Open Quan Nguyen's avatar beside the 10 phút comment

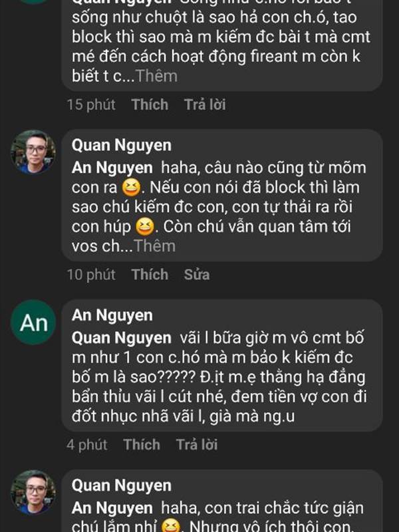(33, 152)
